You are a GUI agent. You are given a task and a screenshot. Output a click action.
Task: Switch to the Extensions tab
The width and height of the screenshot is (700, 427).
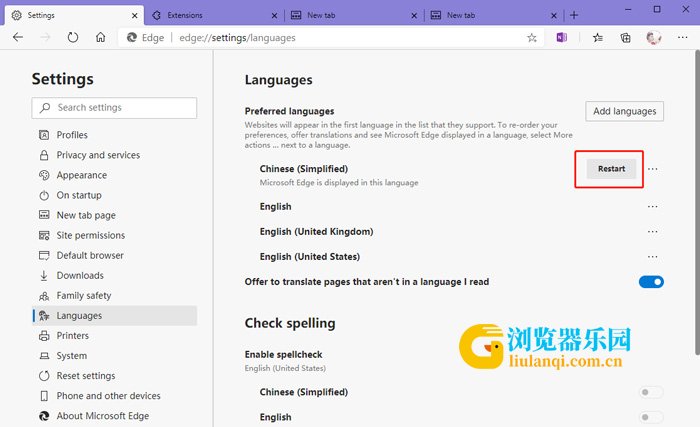[215, 15]
